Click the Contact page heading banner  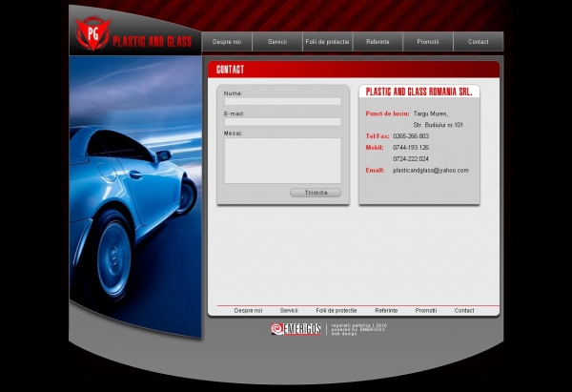[x=354, y=70]
